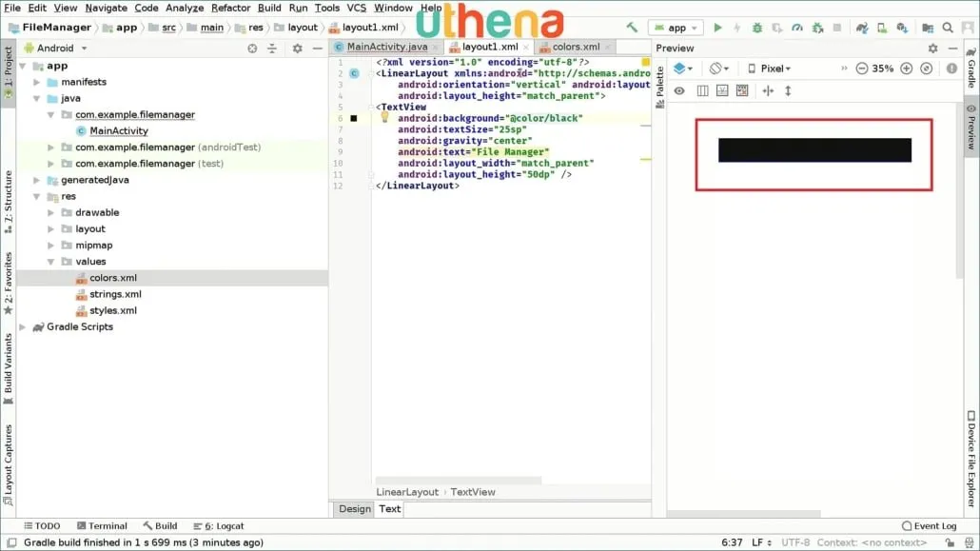Hide the Project panel with minus icon

(318, 49)
